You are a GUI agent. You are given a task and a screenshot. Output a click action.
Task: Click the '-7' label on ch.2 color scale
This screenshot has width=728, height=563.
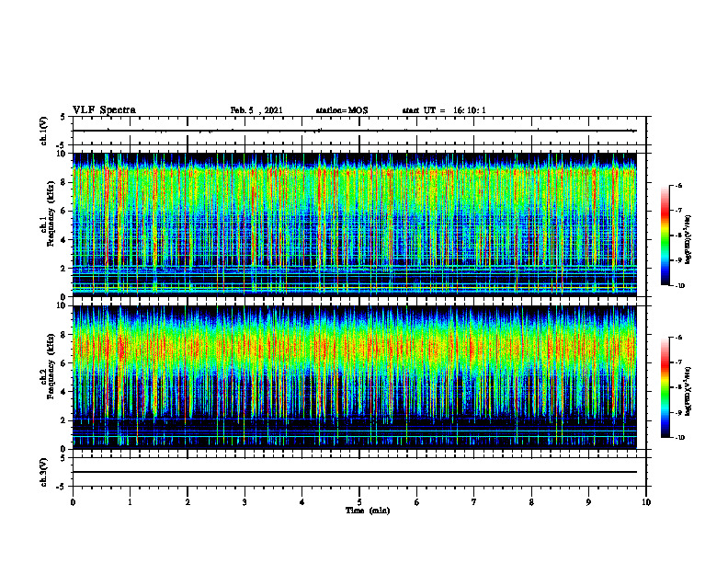pyautogui.click(x=678, y=362)
